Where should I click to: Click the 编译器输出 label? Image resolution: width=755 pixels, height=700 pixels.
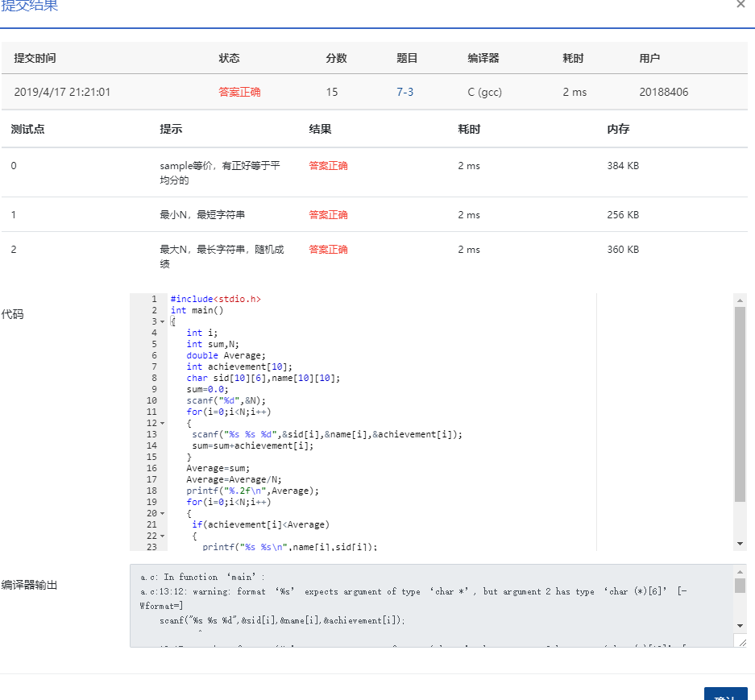click(x=29, y=585)
